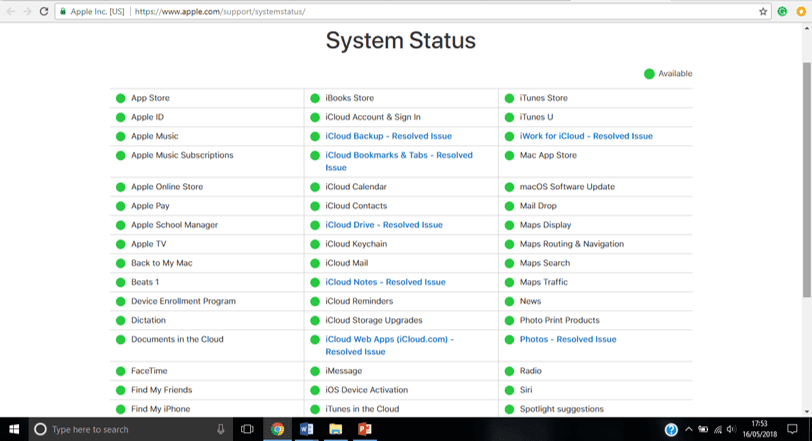Click the iCloud Keychain text
The width and height of the screenshot is (812, 441).
[356, 244]
